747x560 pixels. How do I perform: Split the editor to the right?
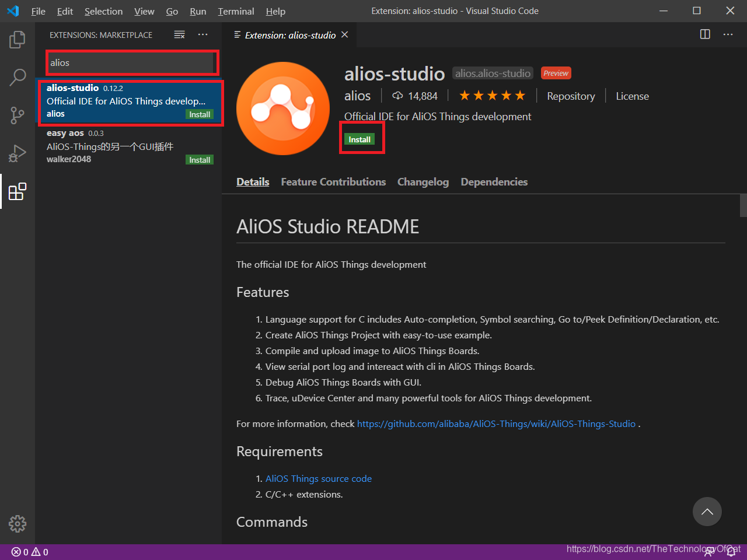705,34
